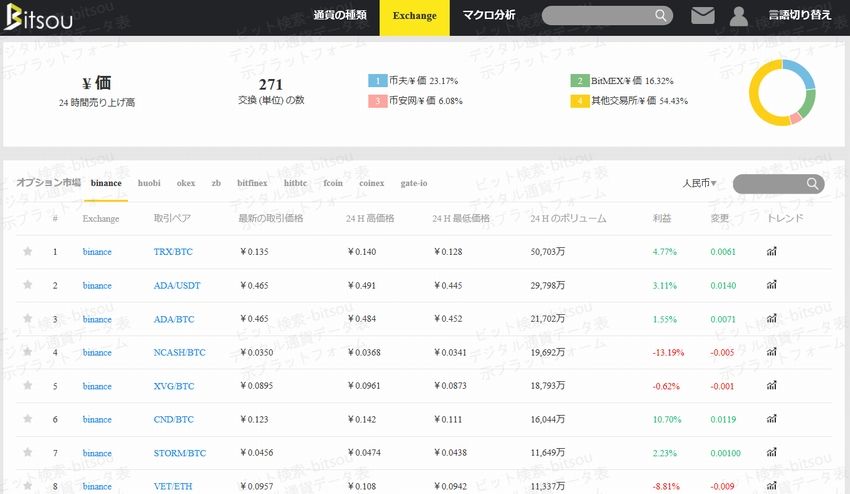The height and width of the screenshot is (494, 850).
Task: Open the ADA/USDT pair link
Action: point(177,285)
